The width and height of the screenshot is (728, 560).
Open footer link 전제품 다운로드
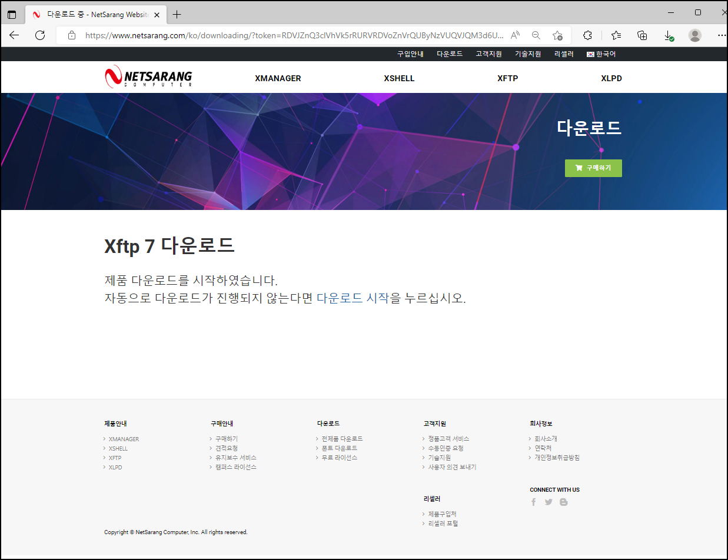[x=342, y=439]
